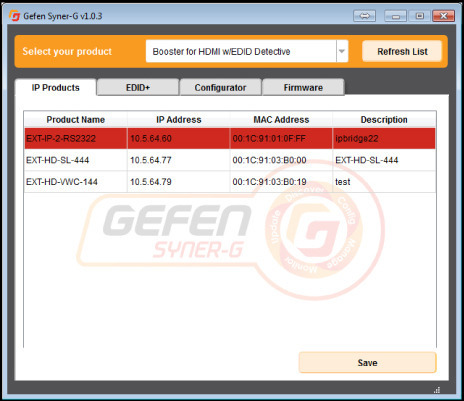464x401 pixels.
Task: Open the Configurator tab
Action: coord(220,88)
